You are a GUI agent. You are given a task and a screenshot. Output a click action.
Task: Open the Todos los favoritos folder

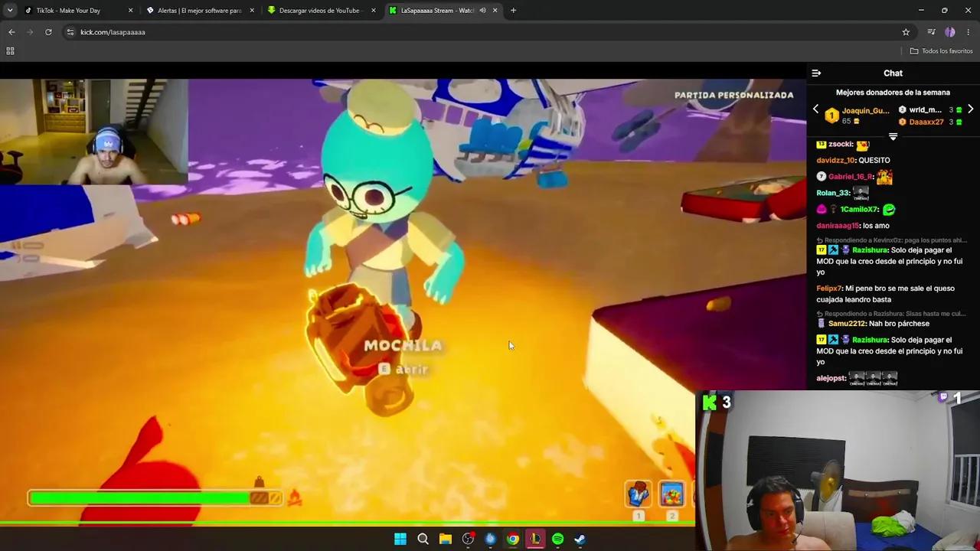point(941,51)
